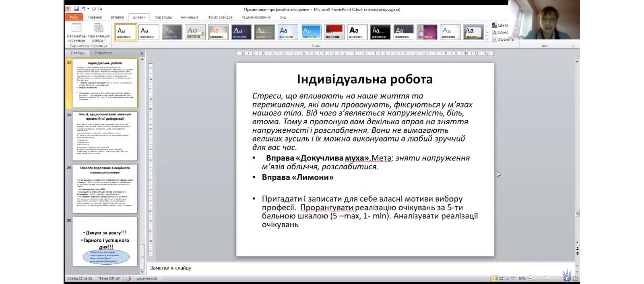
Task: Select slide 25 thumbnail in the panel
Action: point(105,189)
